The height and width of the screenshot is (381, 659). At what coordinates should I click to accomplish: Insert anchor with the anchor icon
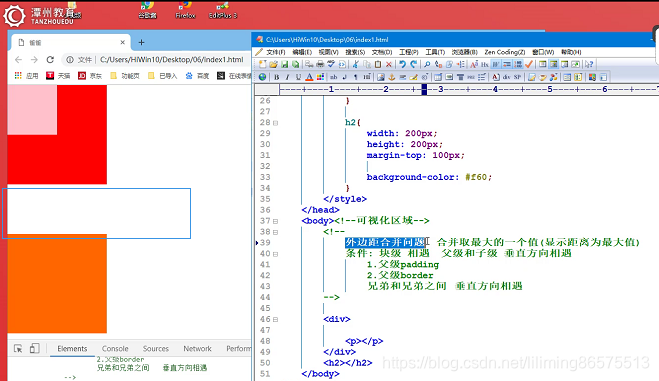click(392, 77)
